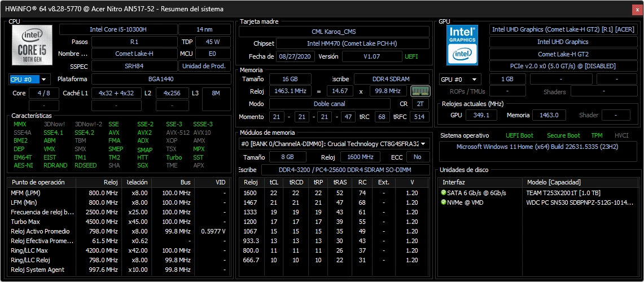Open the CPU #0 selector dropdown

point(28,79)
